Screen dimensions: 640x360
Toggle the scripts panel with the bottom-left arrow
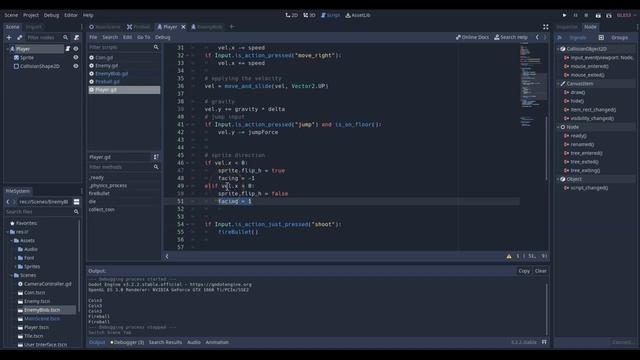point(167,256)
